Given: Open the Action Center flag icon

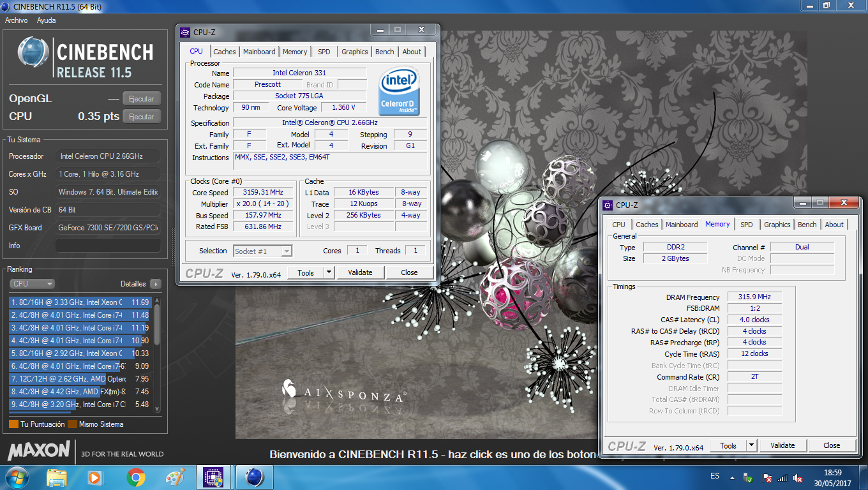Looking at the screenshot, I should pos(768,478).
